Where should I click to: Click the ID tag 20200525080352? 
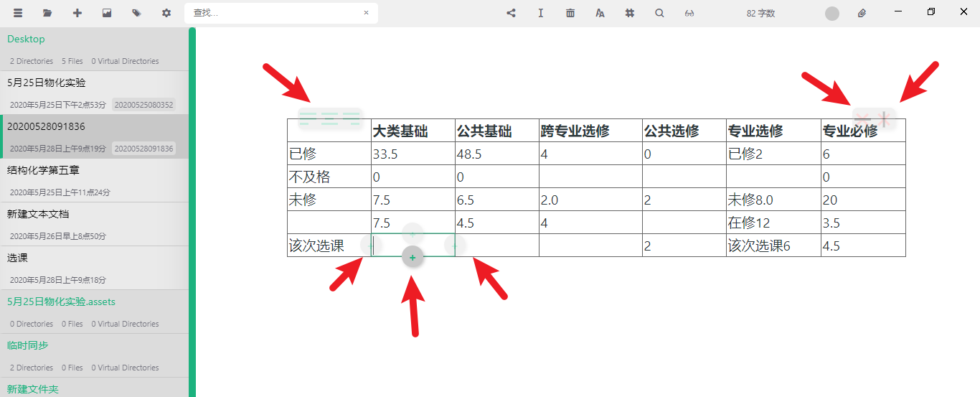pyautogui.click(x=144, y=105)
